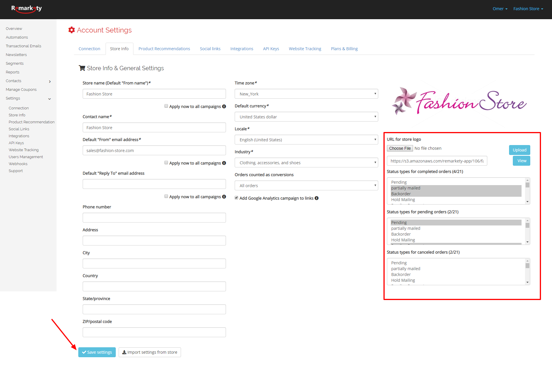Switch to the Plans & Billing tab

click(x=344, y=49)
